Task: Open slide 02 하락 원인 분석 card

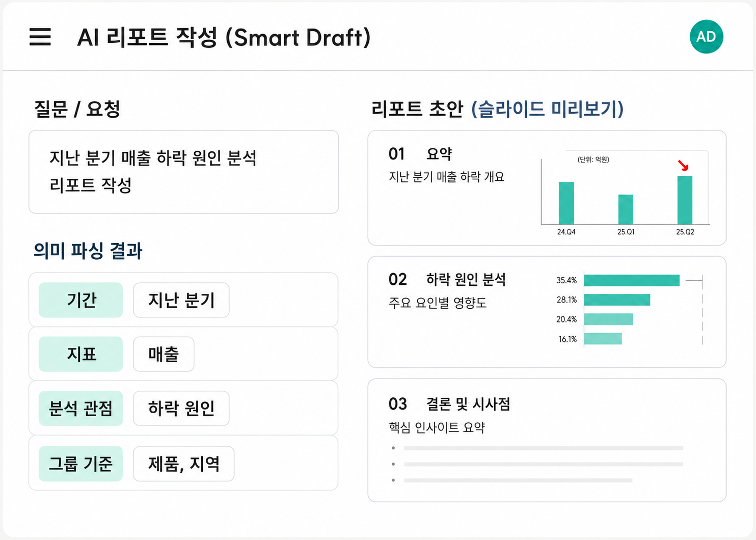Action: click(547, 312)
